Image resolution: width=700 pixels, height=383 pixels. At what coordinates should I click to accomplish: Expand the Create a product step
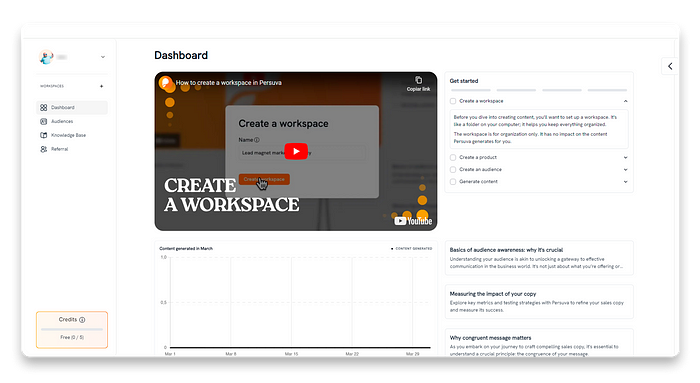(x=625, y=158)
